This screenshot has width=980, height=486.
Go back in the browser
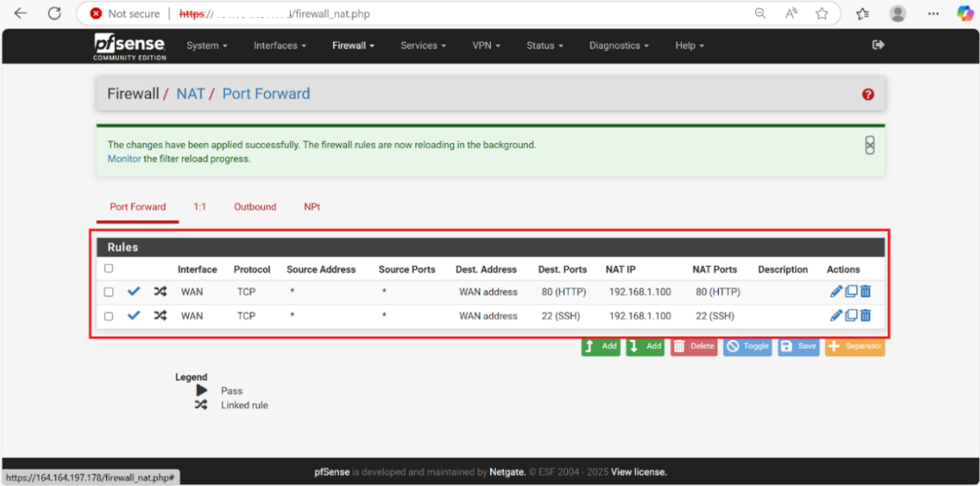point(21,13)
